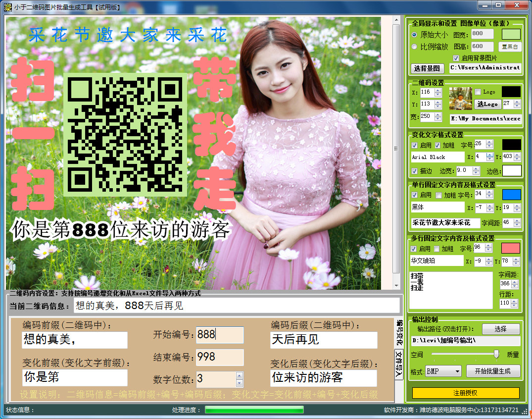This screenshot has width=532, height=419.
Task: Open the white 边色 swatch
Action: coord(512,170)
